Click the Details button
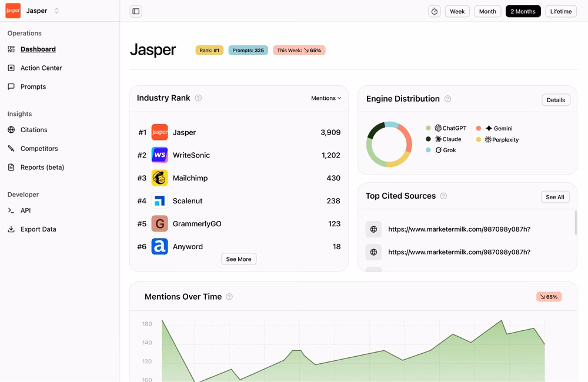Viewport: 588px width, 382px height. [x=556, y=100]
